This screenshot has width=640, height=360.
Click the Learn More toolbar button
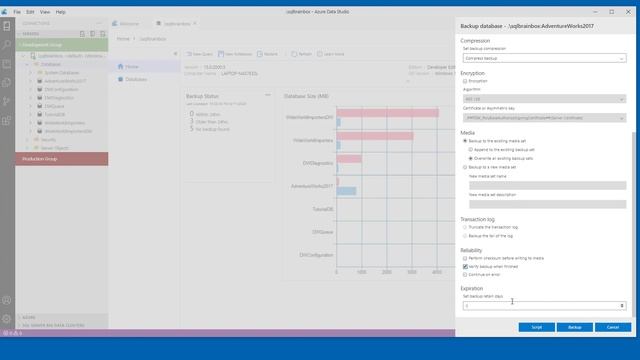click(x=331, y=54)
